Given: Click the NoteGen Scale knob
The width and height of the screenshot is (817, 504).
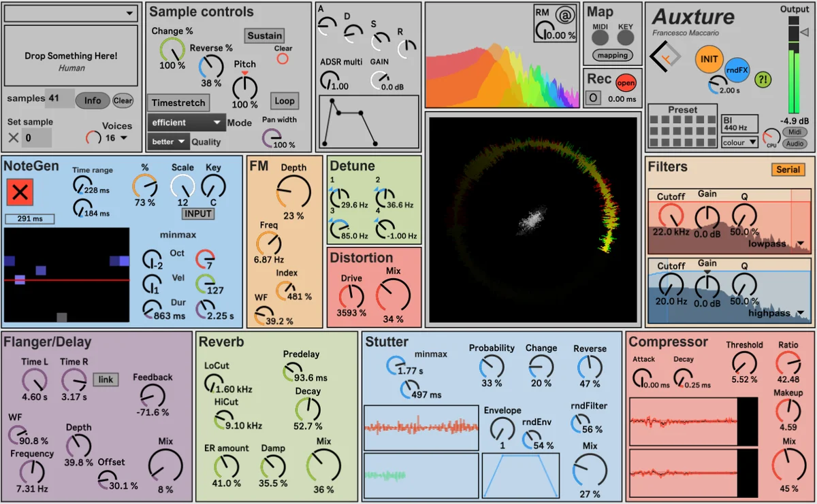Looking at the screenshot, I should (182, 186).
